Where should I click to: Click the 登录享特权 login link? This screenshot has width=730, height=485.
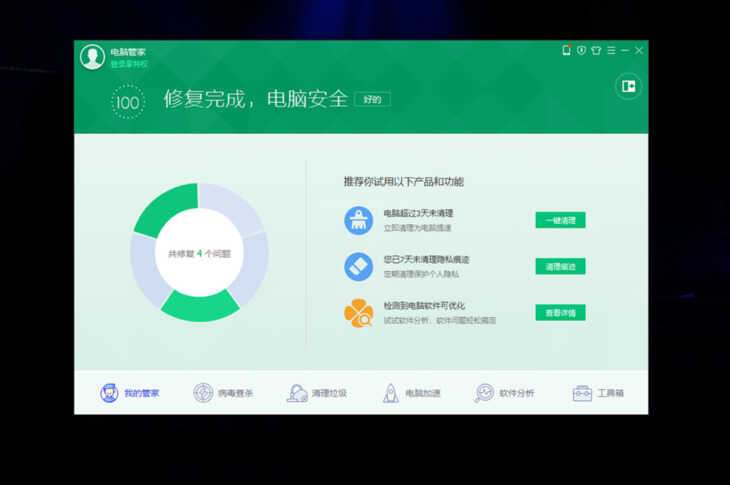(129, 64)
